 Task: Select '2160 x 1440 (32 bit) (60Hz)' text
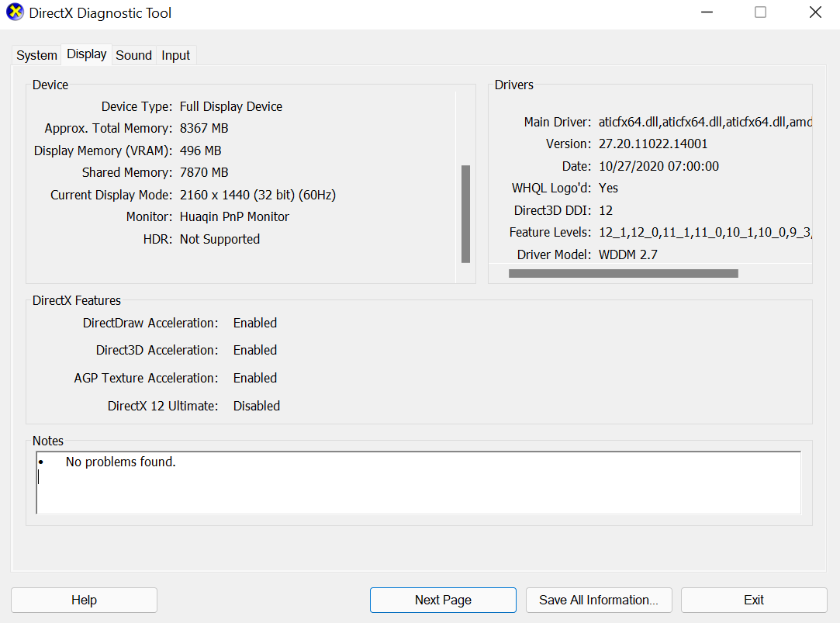pos(258,195)
